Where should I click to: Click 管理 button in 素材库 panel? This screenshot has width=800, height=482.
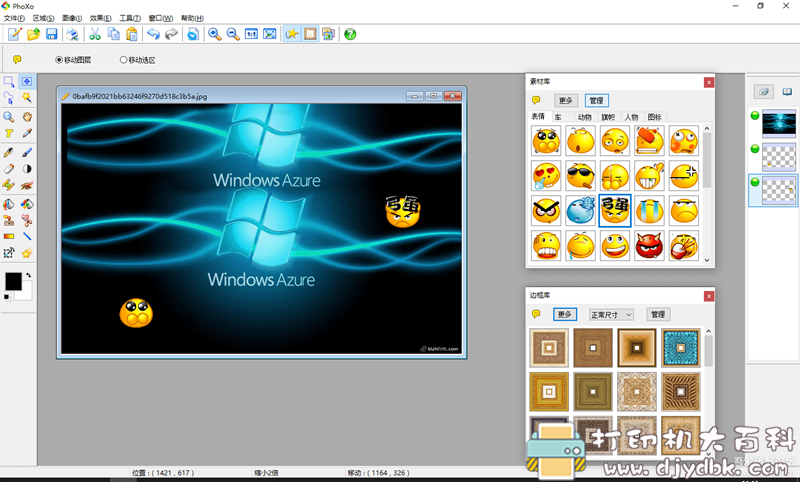[596, 100]
